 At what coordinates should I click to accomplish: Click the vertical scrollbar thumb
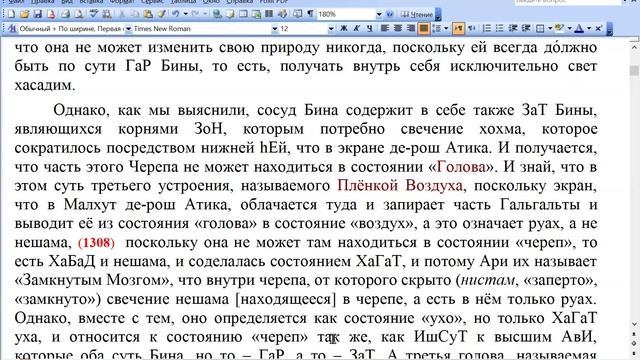coord(634,71)
